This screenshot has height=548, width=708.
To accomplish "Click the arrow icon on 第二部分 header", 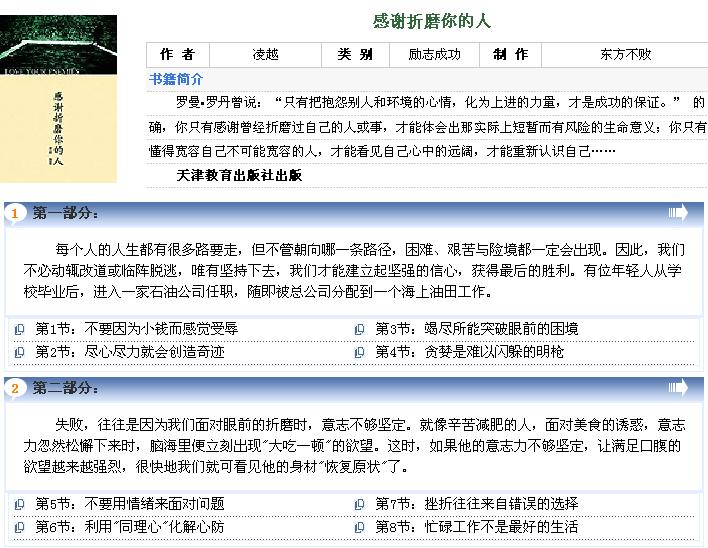I will (x=678, y=387).
